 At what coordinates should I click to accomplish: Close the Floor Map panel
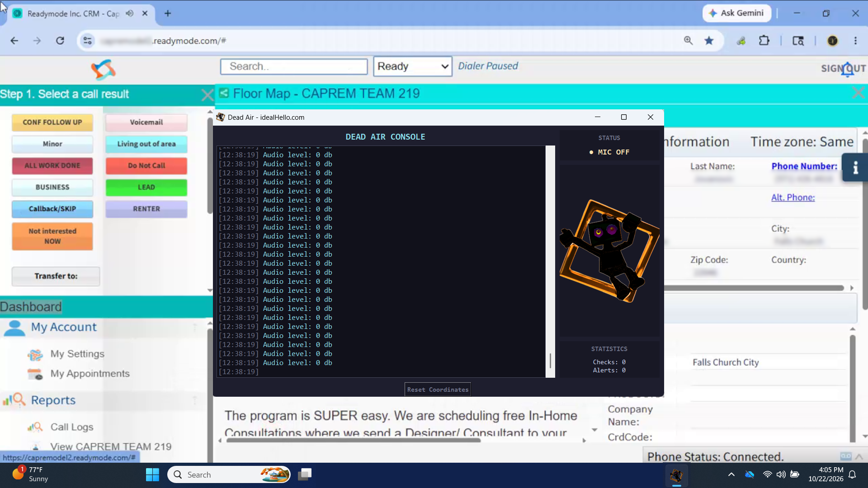tap(858, 93)
